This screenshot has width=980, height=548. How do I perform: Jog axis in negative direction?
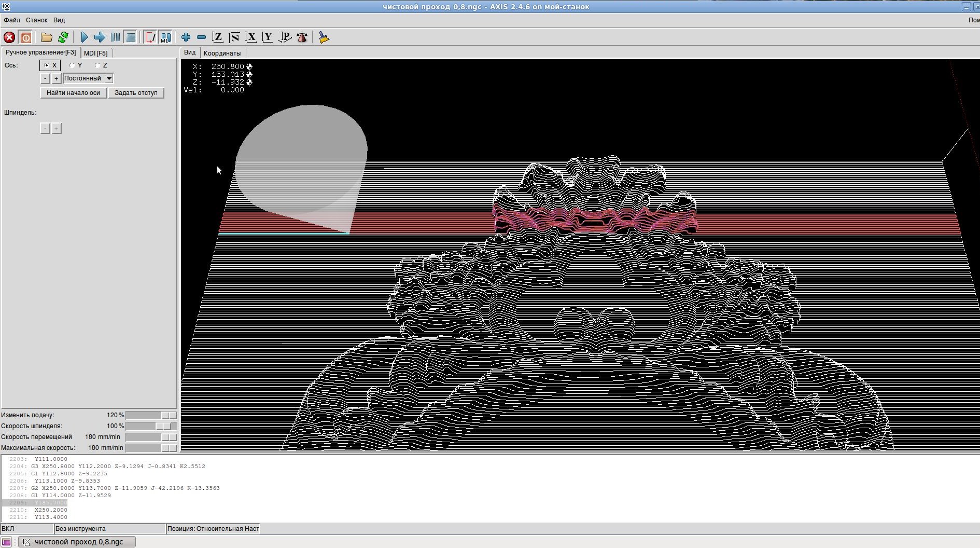coord(45,78)
